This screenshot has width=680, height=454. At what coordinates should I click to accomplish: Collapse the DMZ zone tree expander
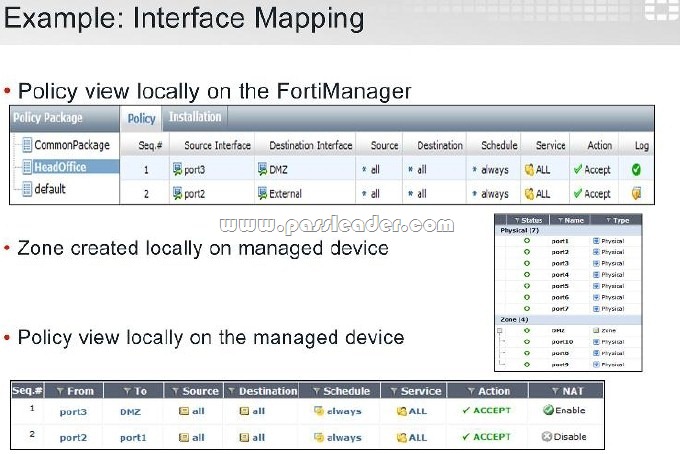[x=500, y=331]
